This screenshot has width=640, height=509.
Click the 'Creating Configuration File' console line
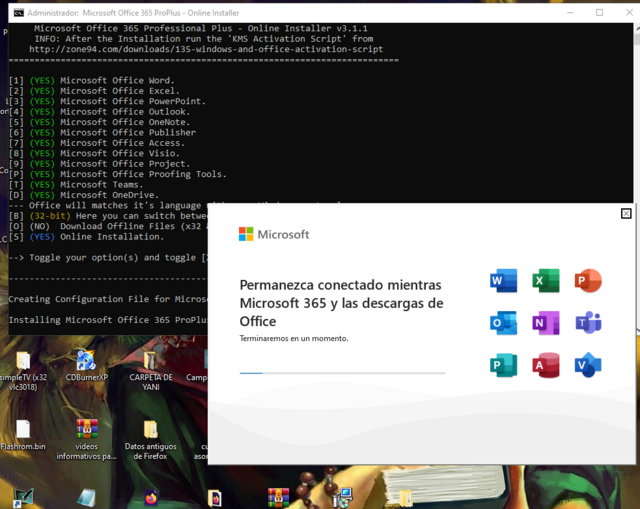108,299
